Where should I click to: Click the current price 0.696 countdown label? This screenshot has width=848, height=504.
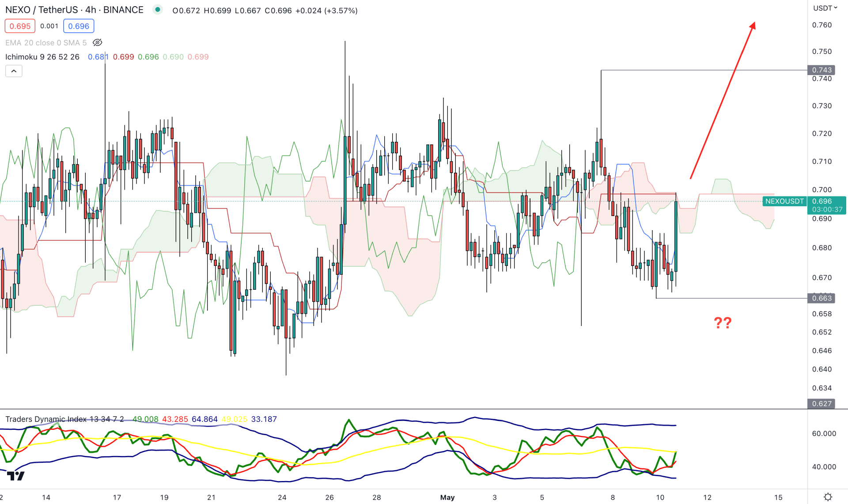pyautogui.click(x=827, y=205)
